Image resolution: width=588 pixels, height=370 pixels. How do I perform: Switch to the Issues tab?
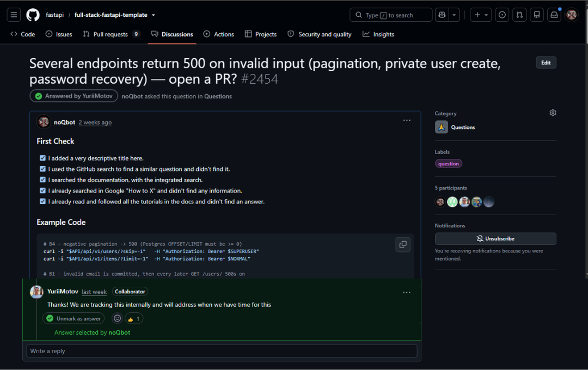59,34
